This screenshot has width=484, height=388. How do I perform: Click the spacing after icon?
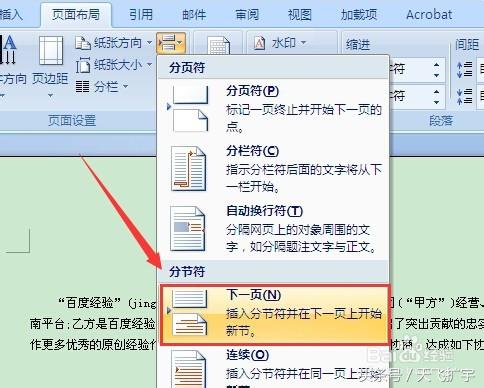(465, 97)
